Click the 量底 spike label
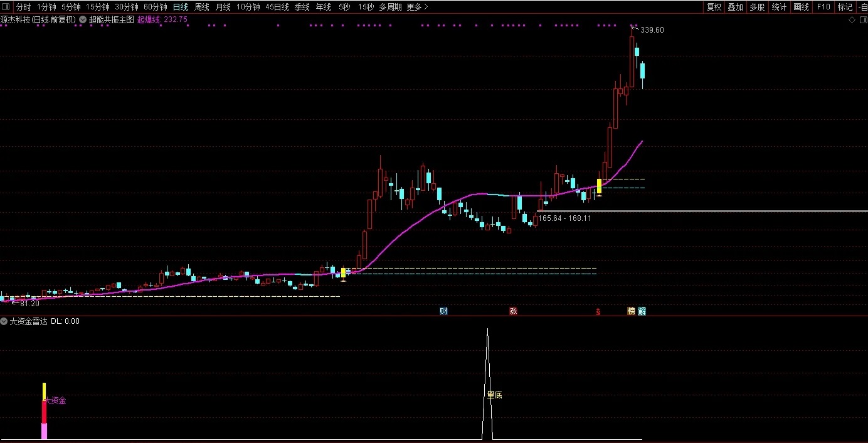Screen dimensions: 868x443 pos(494,395)
